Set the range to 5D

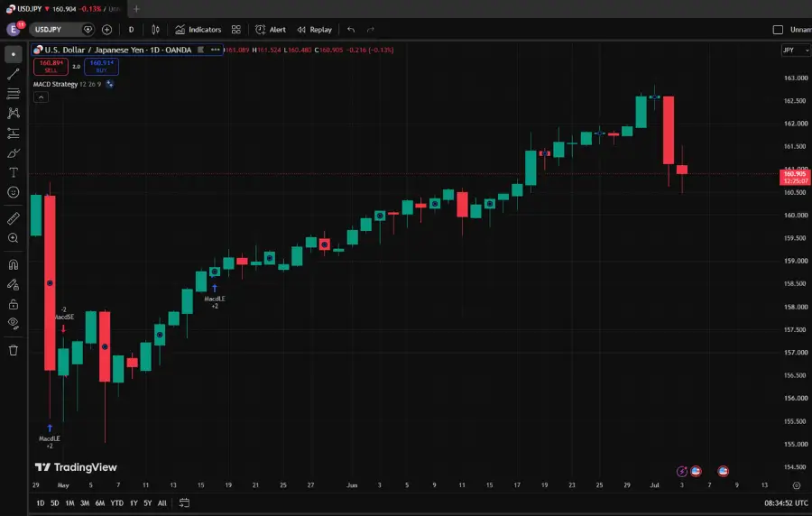point(55,502)
